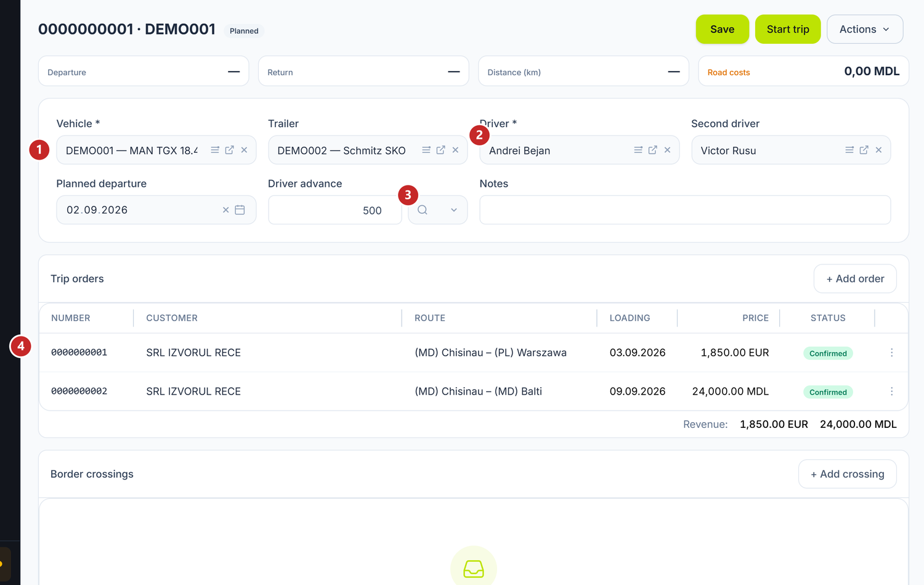Screen dimensions: 924x585
Task: Click the Road costs summary card
Action: 803,71
